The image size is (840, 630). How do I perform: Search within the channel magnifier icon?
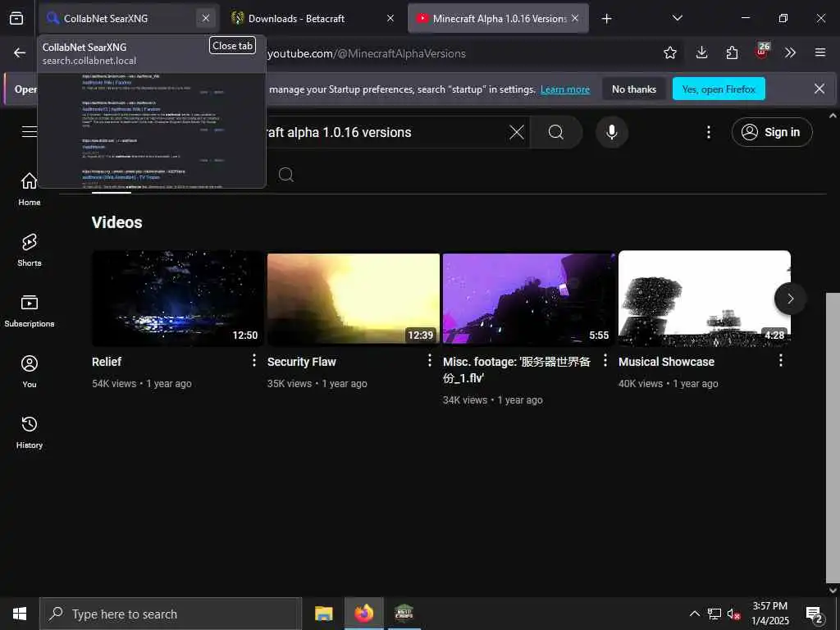tap(286, 175)
